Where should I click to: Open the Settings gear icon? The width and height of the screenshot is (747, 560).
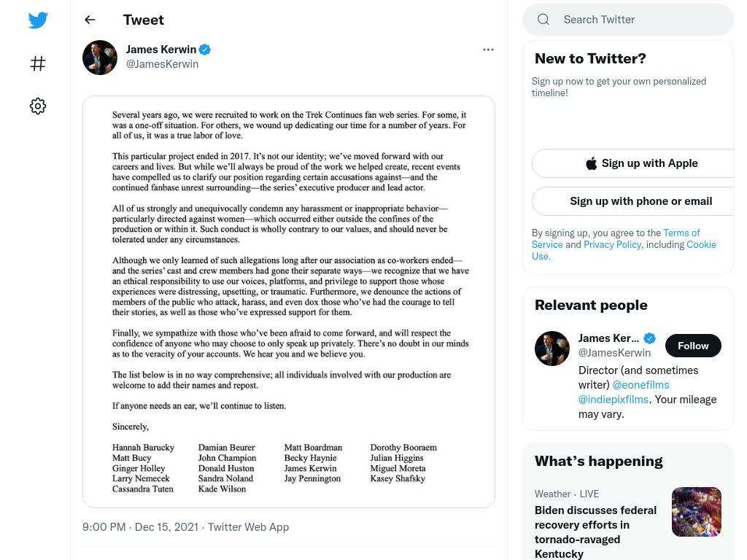(x=38, y=106)
